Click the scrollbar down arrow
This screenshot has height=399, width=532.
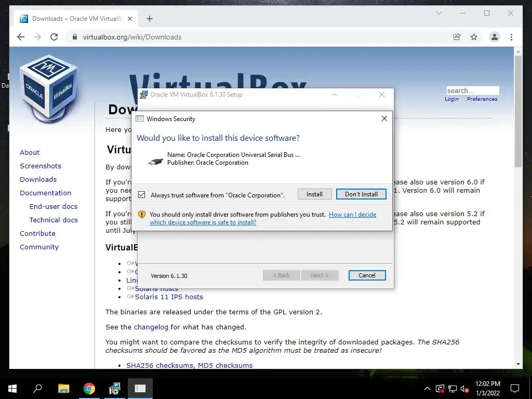click(x=518, y=364)
